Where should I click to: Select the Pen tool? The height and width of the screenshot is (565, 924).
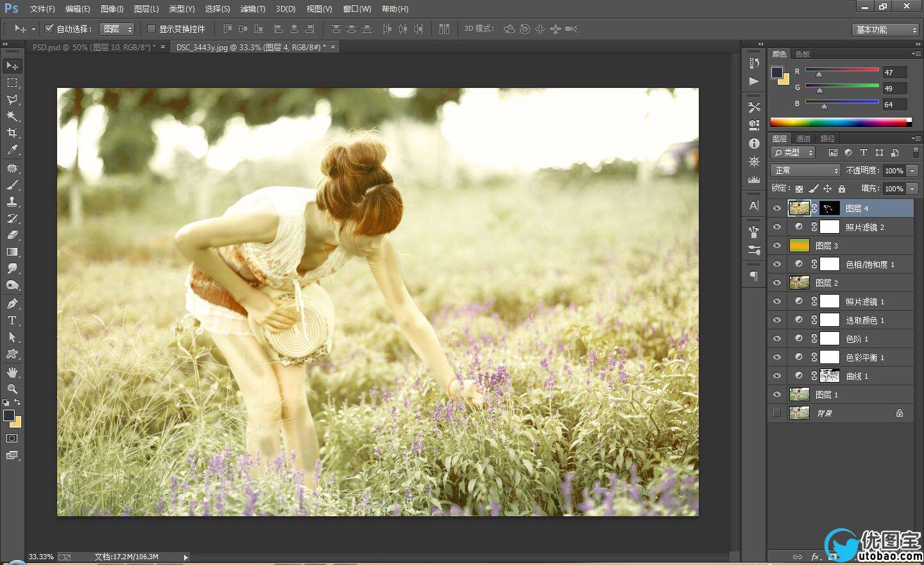pos(12,304)
